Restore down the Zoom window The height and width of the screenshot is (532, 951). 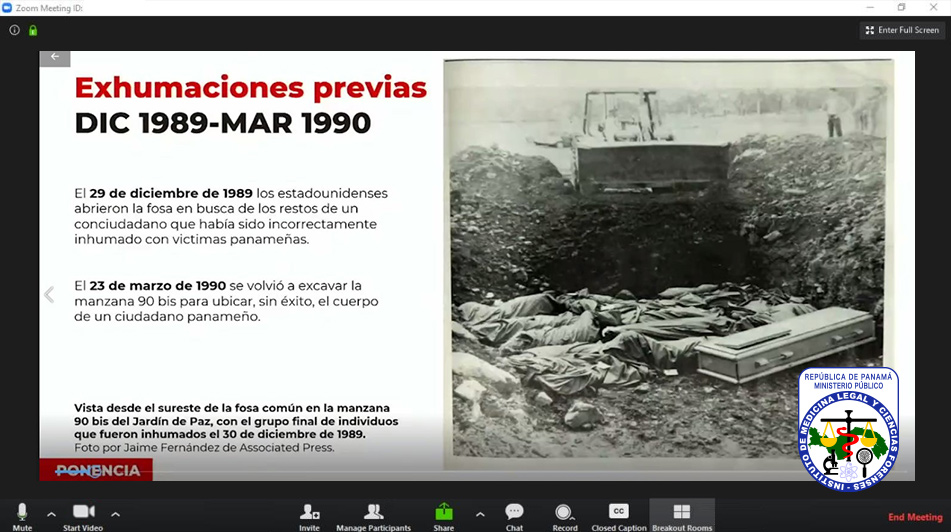point(901,7)
